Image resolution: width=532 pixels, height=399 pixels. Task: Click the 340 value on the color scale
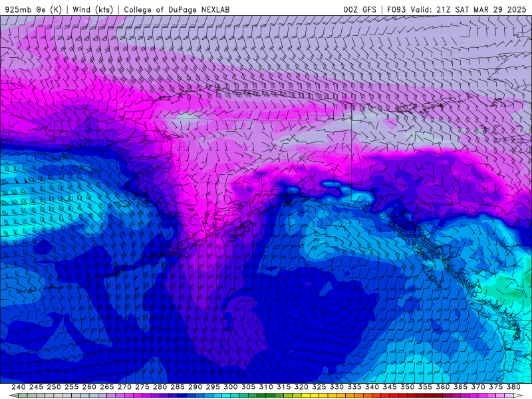372,387
